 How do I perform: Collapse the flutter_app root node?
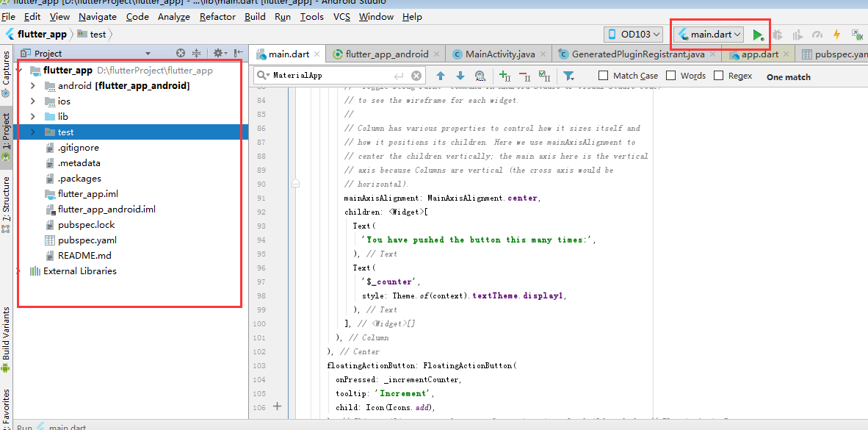click(x=21, y=71)
